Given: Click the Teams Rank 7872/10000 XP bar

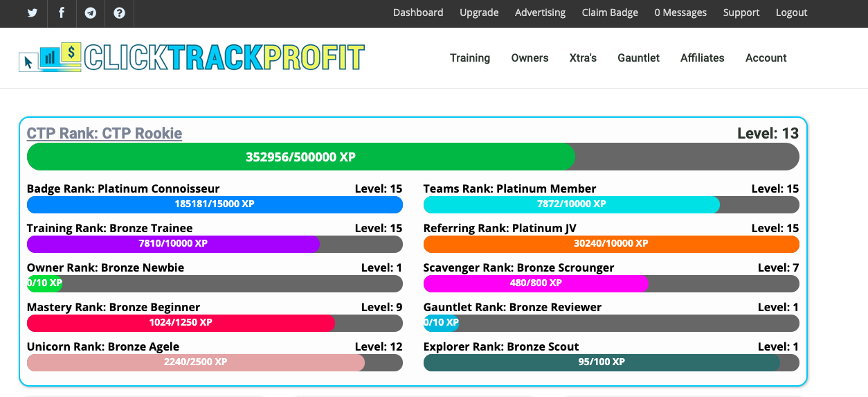Looking at the screenshot, I should pos(611,204).
